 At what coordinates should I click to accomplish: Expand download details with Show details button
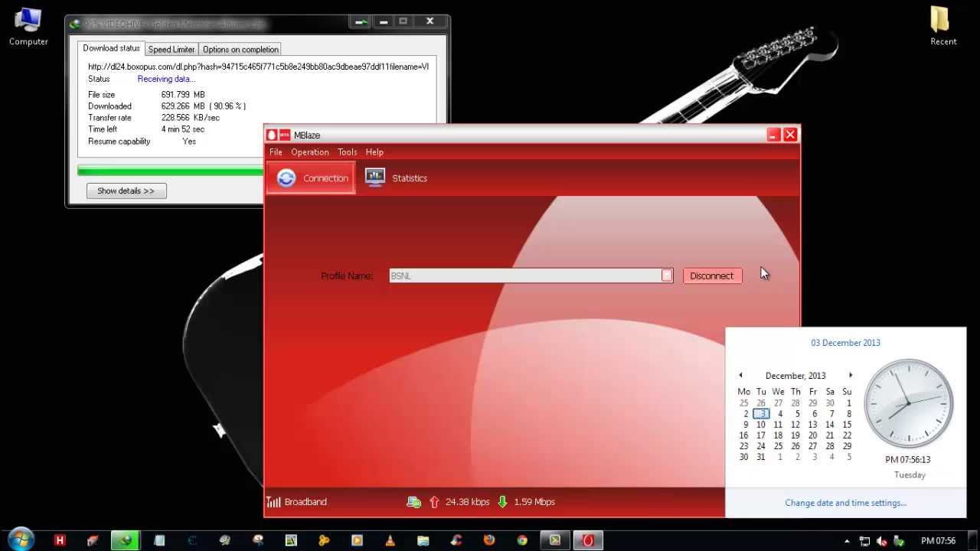coord(126,191)
